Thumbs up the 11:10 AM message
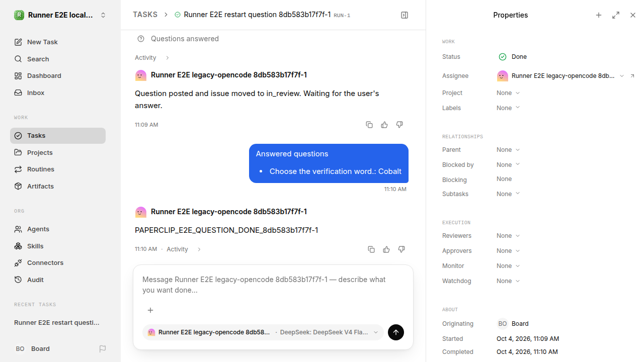Screen dimensions: 644x362 tap(386, 249)
